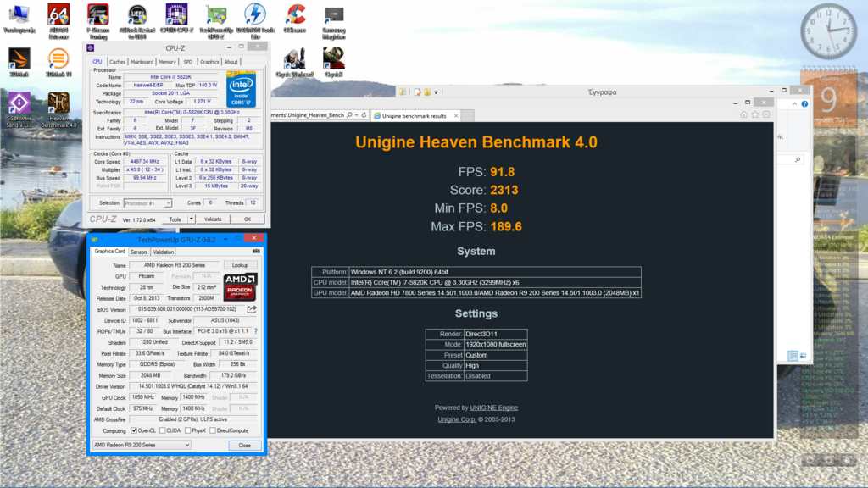The width and height of the screenshot is (868, 488).
Task: Open the Crysis 3 desktop shortcut
Action: click(x=334, y=63)
